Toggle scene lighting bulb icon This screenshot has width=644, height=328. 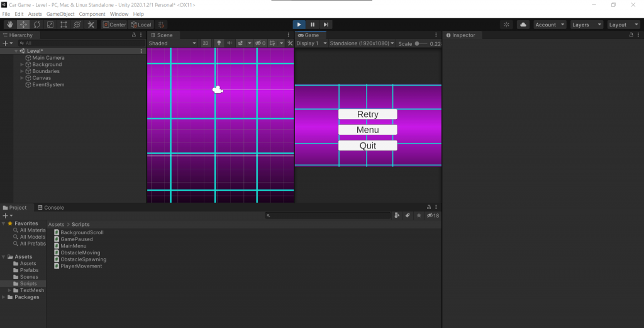click(x=219, y=43)
